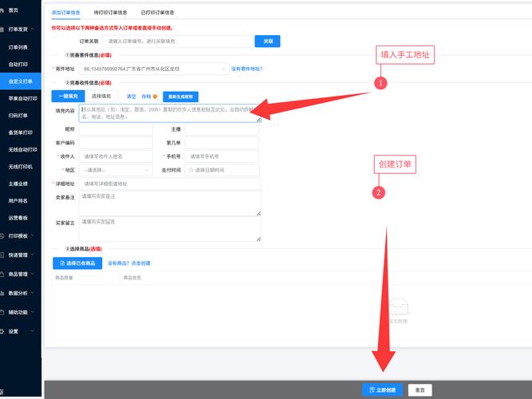532x399 pixels.
Task: Focus the 订单关联 order number field
Action: (178, 41)
